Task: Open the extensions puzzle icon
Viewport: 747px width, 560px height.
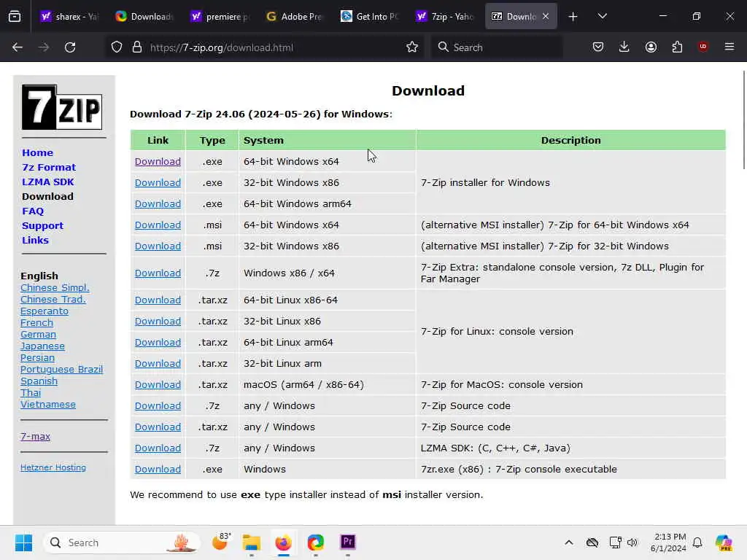Action: 677,47
